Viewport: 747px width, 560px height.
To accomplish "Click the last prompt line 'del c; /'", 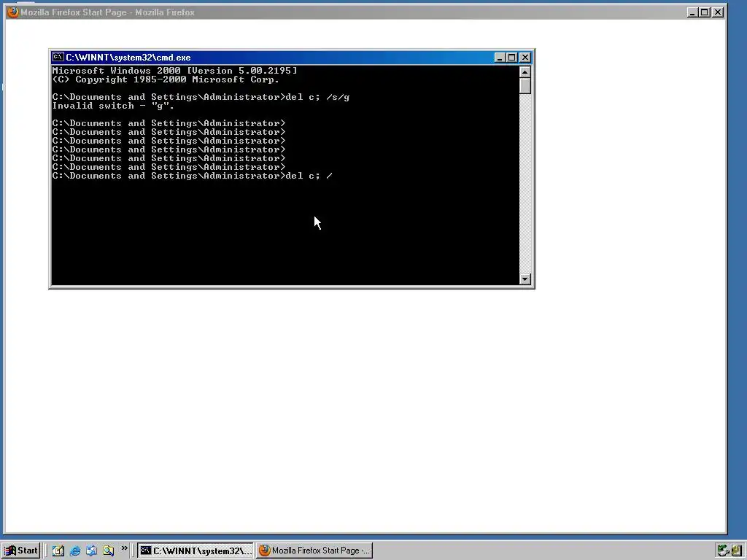I will (x=193, y=176).
